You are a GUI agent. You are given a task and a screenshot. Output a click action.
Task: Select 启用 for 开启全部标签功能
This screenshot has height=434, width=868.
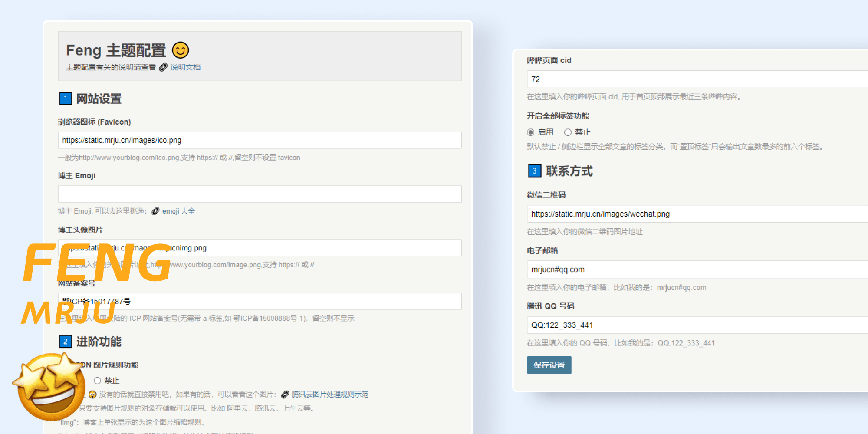[530, 132]
